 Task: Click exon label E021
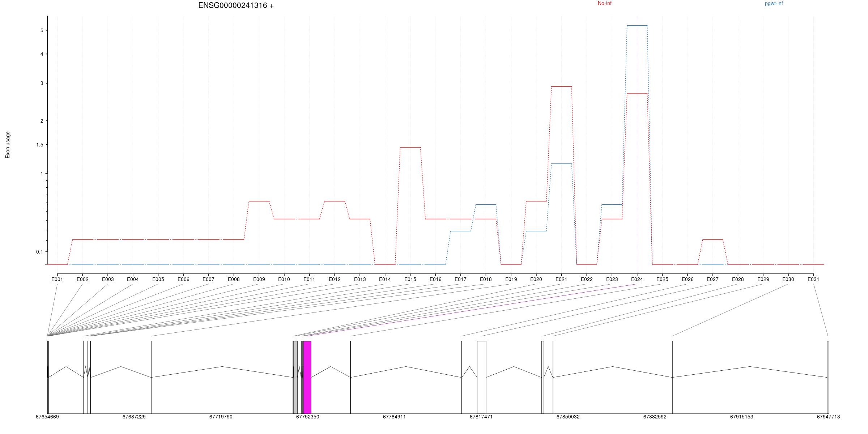click(561, 279)
